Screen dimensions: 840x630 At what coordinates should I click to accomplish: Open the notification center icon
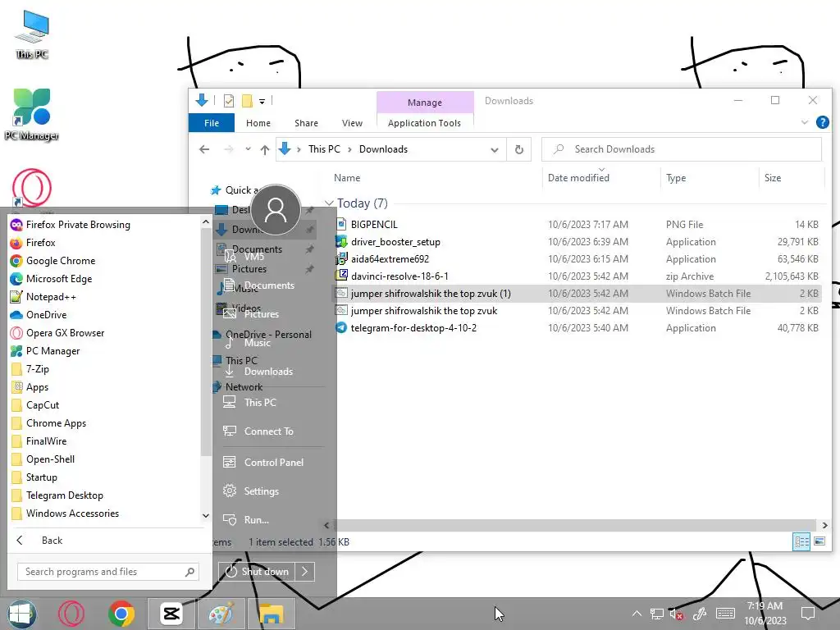808,614
